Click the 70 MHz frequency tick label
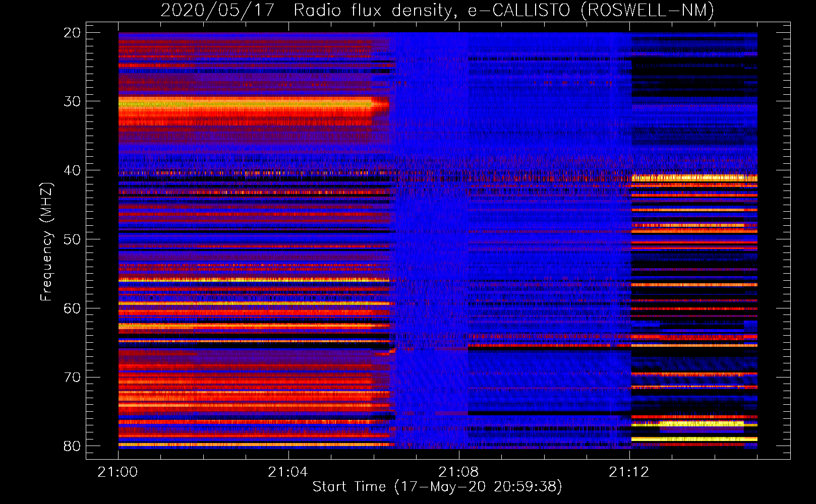The height and width of the screenshot is (504, 816). tap(72, 377)
